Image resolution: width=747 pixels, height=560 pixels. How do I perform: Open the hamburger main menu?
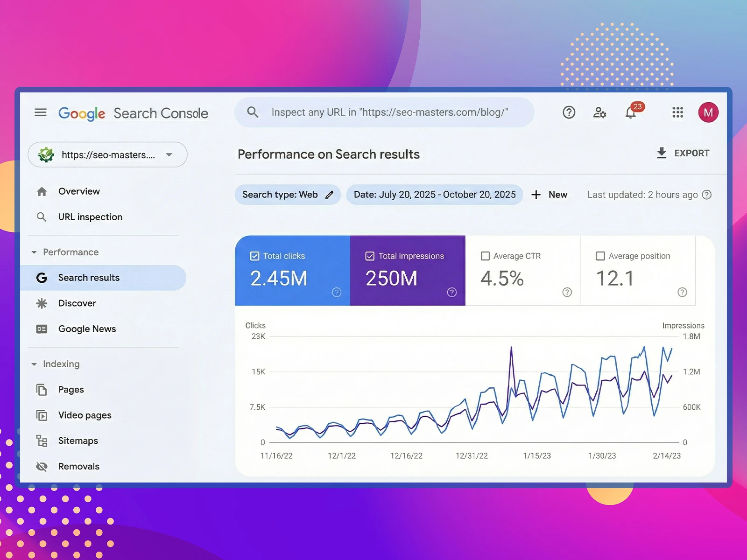pos(41,112)
